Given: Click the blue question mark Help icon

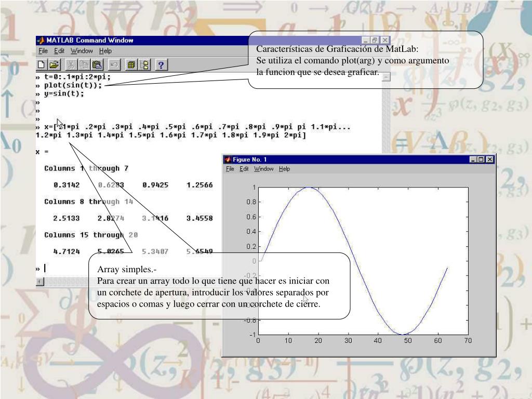Looking at the screenshot, I should tap(161, 64).
